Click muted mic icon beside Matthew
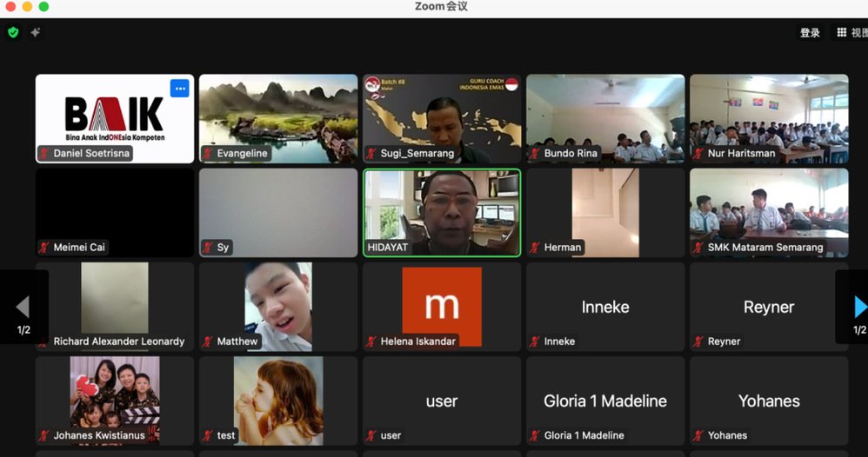The height and width of the screenshot is (457, 868). (x=208, y=341)
